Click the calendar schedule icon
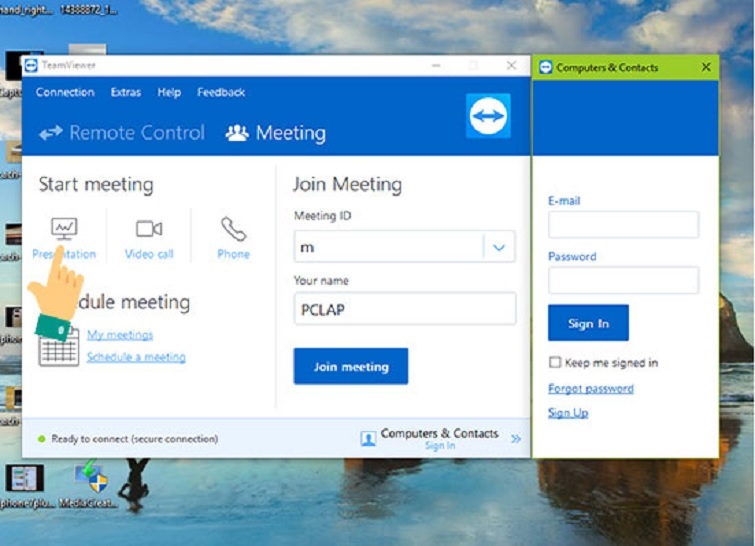Viewport: 755px width, 546px height. (x=59, y=348)
